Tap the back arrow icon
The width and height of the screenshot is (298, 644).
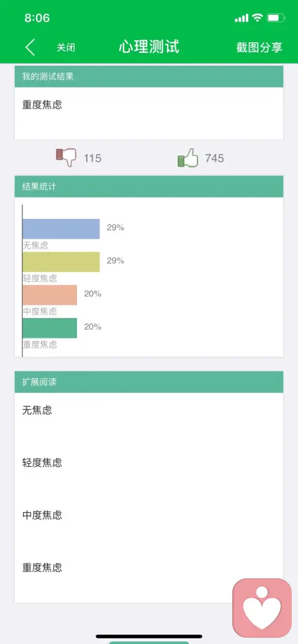(x=30, y=47)
